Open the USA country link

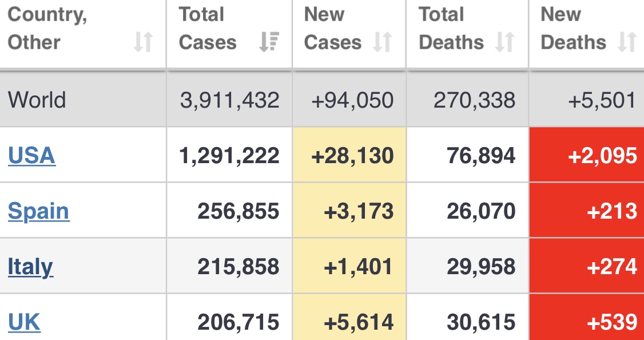[x=32, y=156]
